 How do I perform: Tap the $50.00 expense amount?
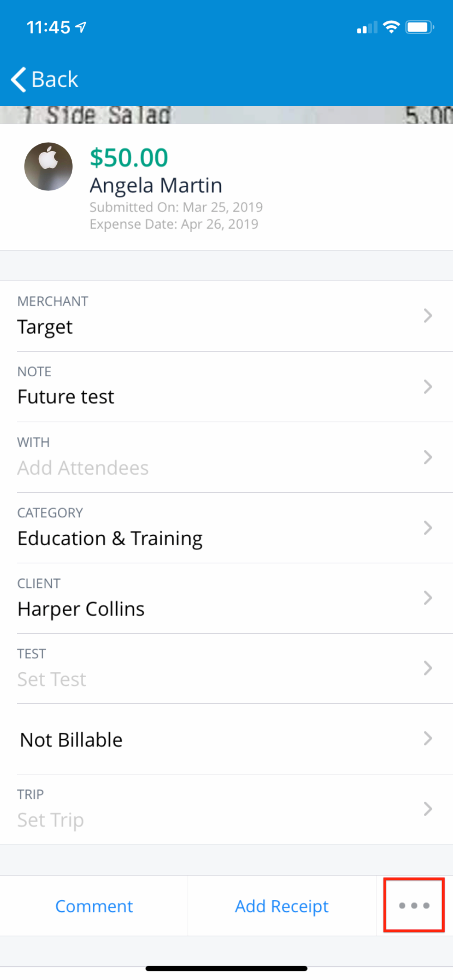pos(129,157)
